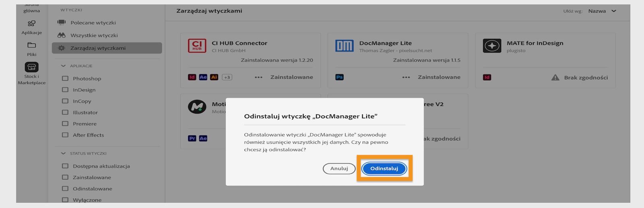Check the After Effects filter
This screenshot has height=208, width=644.
coord(65,135)
